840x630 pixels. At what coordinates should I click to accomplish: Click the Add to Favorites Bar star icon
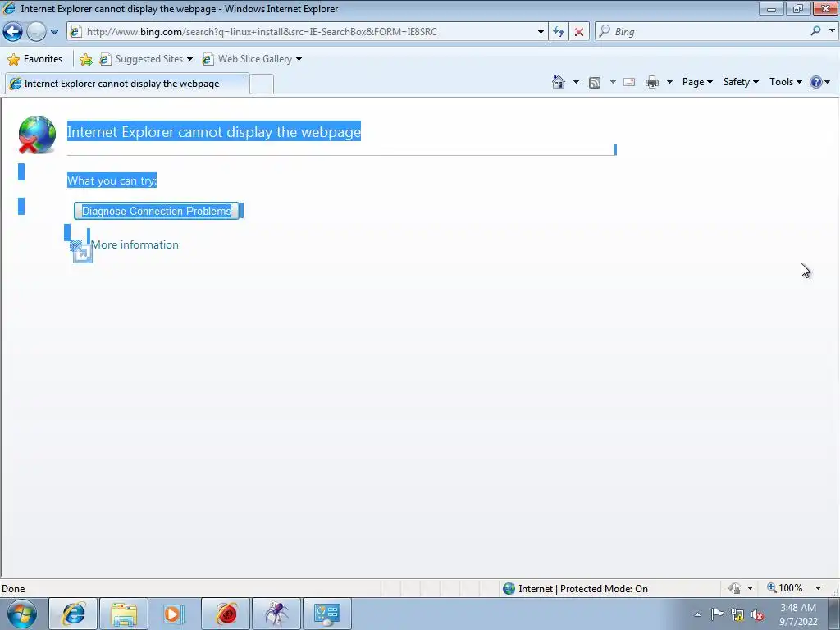85,59
